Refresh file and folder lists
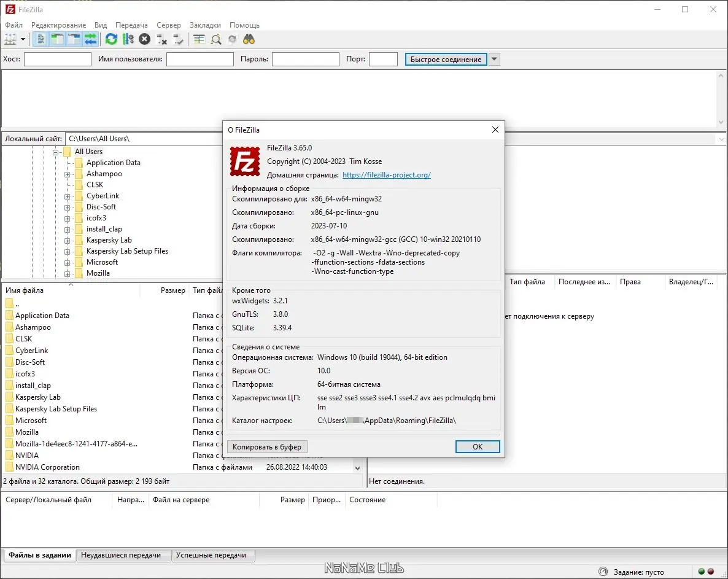The height and width of the screenshot is (579, 728). pyautogui.click(x=112, y=39)
